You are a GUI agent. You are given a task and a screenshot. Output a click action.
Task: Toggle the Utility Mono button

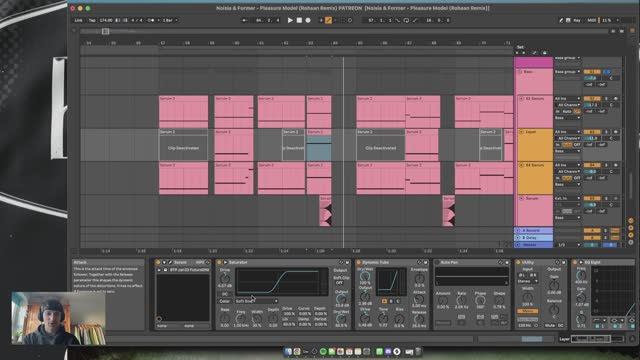click(x=527, y=311)
